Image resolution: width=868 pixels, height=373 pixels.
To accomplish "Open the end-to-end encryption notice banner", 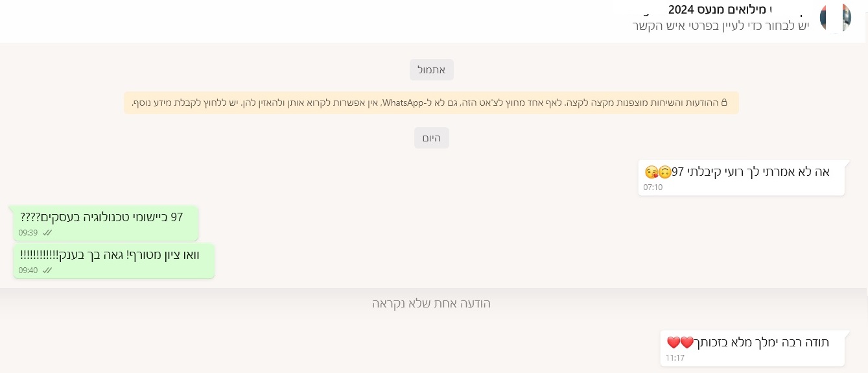I will click(431, 102).
